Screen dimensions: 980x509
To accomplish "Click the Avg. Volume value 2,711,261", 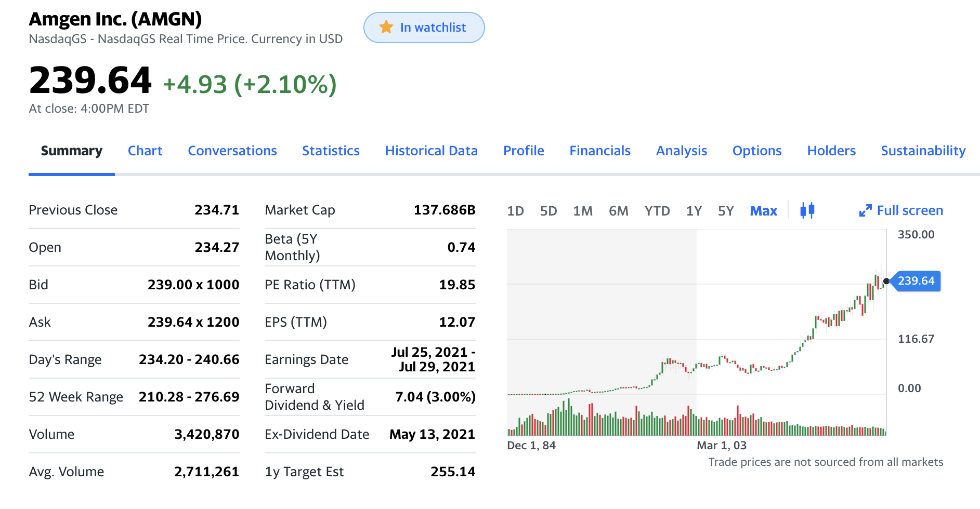I will pos(207,472).
